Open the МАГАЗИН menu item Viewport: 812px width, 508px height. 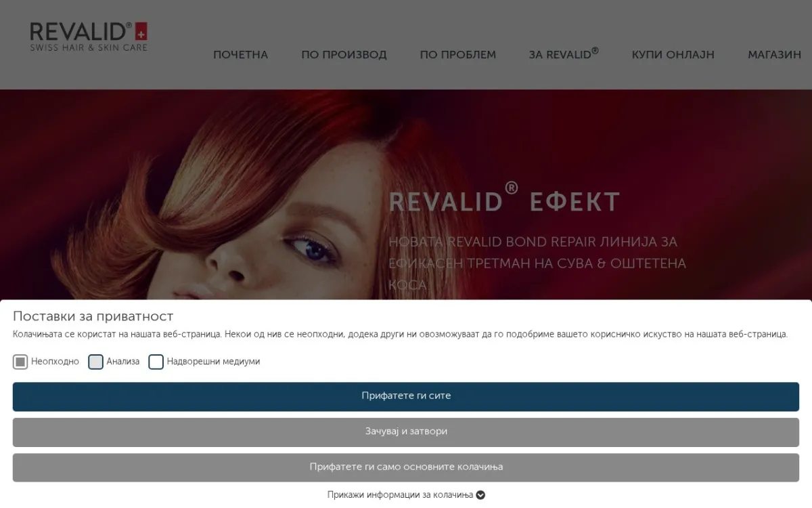click(774, 55)
